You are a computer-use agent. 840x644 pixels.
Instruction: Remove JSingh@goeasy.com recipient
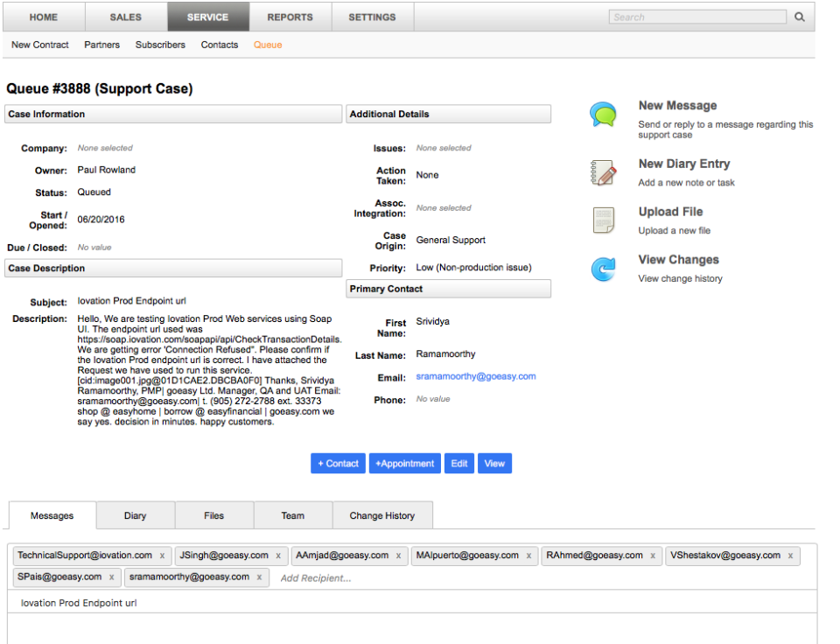pos(278,556)
